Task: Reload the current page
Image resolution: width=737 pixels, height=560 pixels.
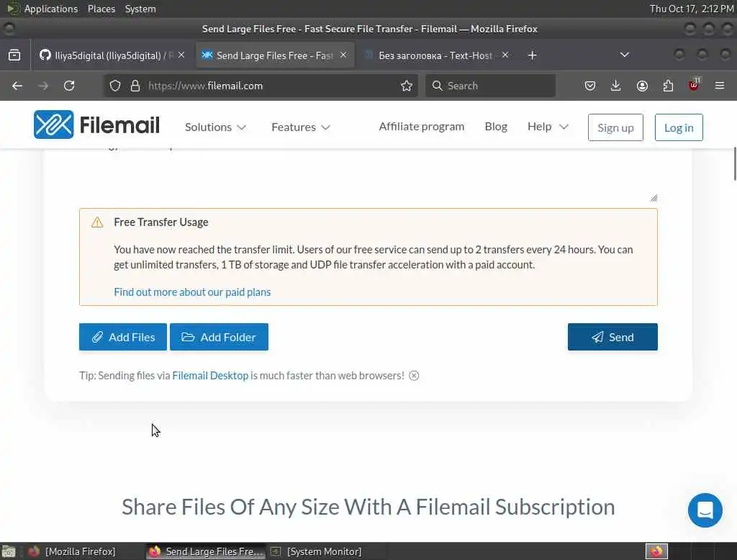Action: click(x=69, y=86)
